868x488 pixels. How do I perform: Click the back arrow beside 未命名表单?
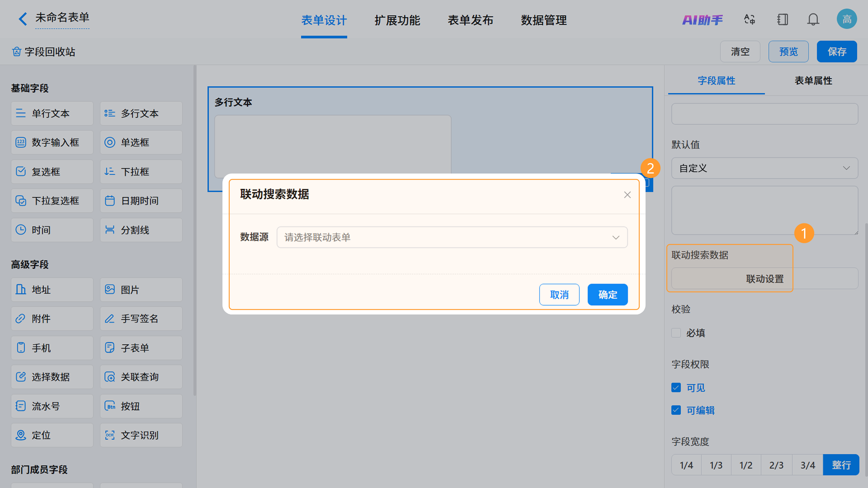tap(23, 19)
